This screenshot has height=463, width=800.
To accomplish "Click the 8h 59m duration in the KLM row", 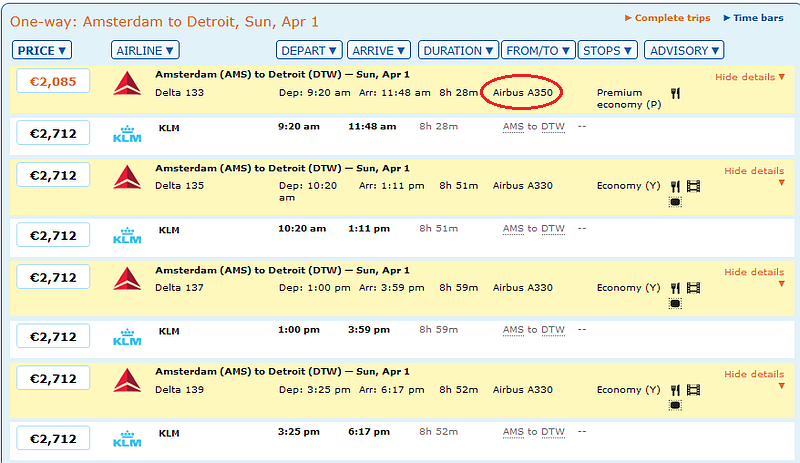I will 439,330.
